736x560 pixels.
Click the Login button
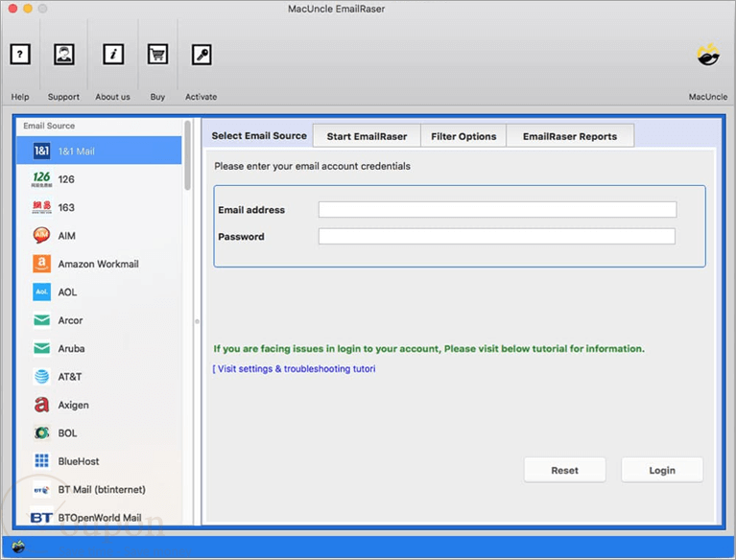662,470
